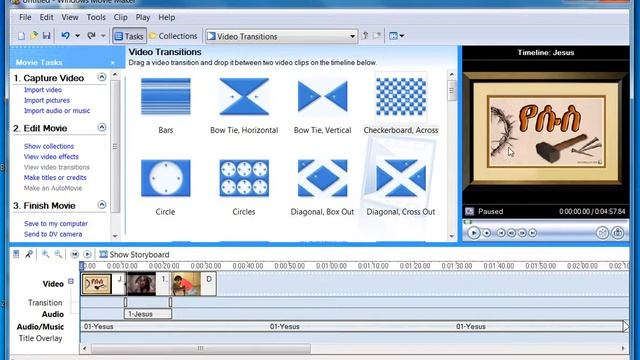Collapse the Capture Video section
Image resolution: width=640 pixels, height=360 pixels.
pos(102,77)
